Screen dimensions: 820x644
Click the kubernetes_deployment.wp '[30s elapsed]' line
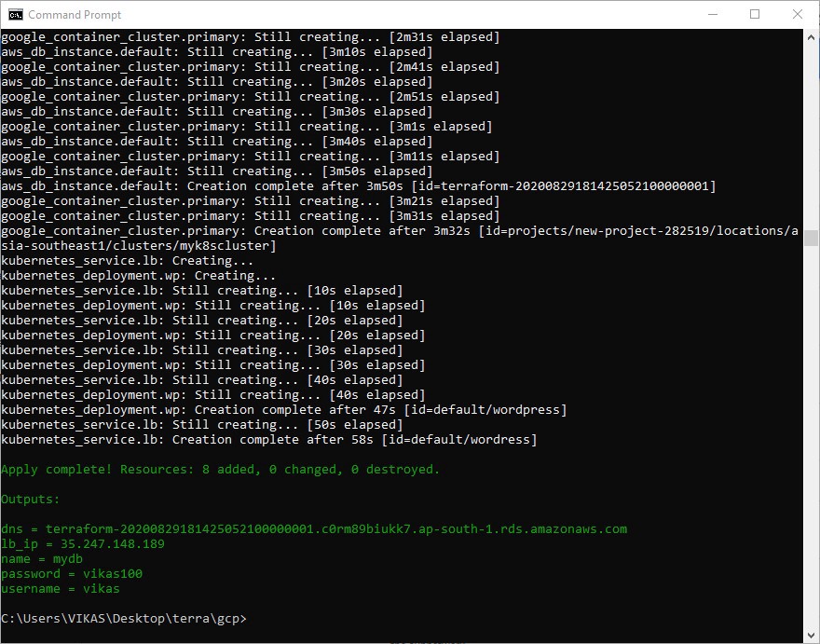pyautogui.click(x=212, y=365)
